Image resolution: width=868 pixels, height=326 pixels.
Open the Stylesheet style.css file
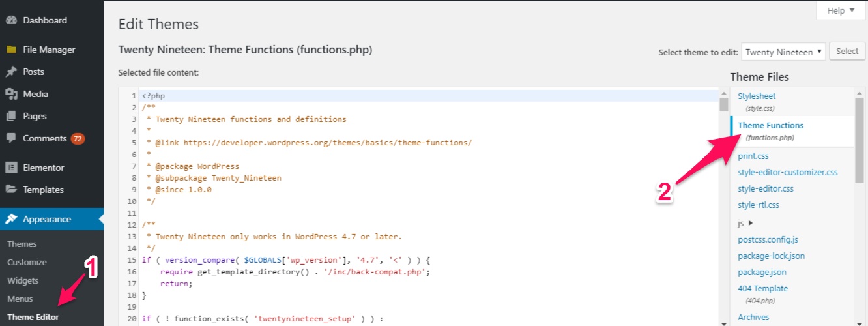(757, 102)
